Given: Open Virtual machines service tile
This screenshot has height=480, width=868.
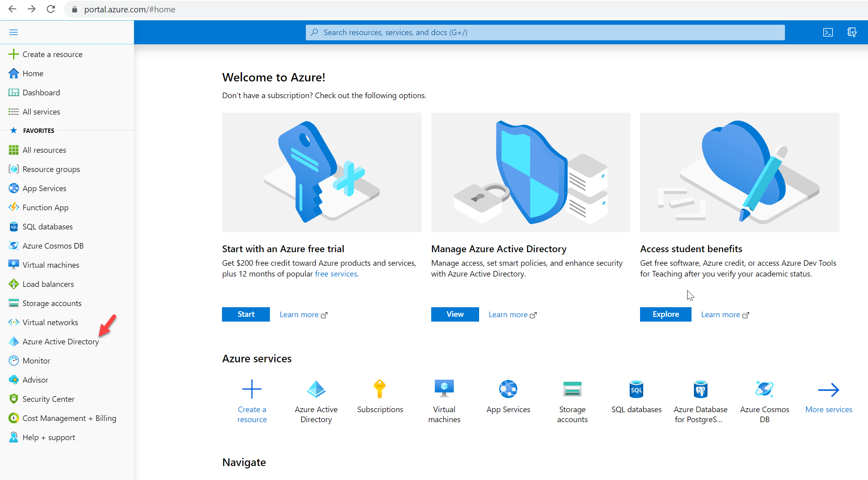Looking at the screenshot, I should point(444,401).
